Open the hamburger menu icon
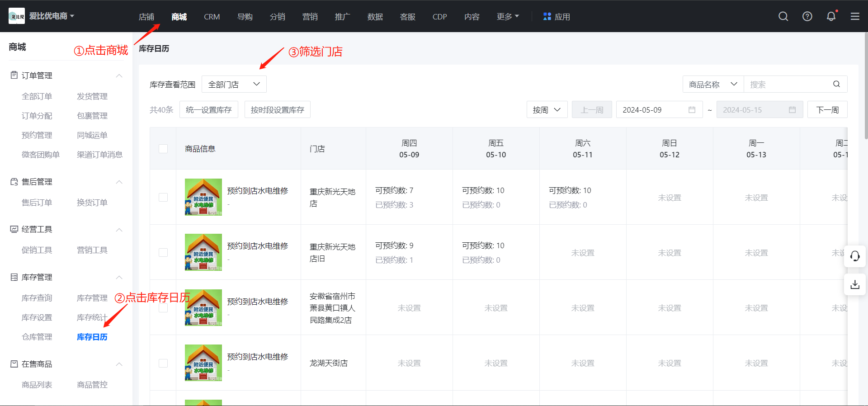The width and height of the screenshot is (868, 406). [x=855, y=16]
